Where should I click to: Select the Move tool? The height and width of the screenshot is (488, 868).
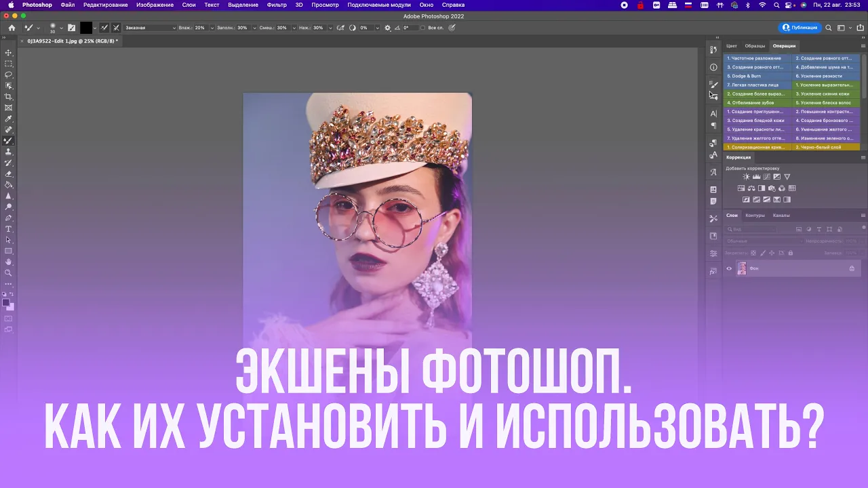(9, 53)
